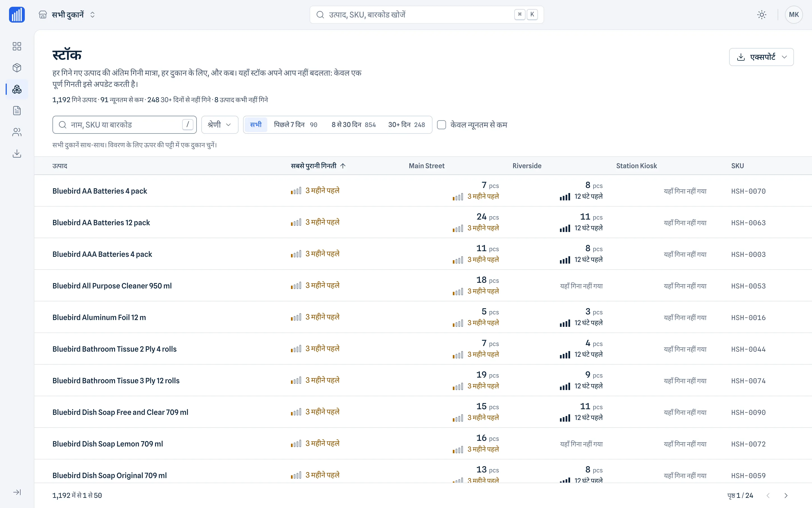Click SKU value HSH-0003
The height and width of the screenshot is (508, 812).
(748, 254)
